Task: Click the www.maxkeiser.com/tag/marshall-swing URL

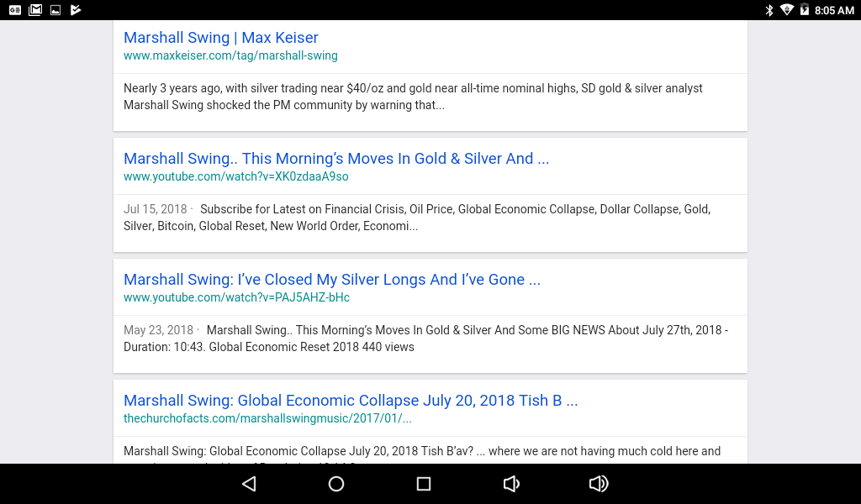Action: coord(230,55)
